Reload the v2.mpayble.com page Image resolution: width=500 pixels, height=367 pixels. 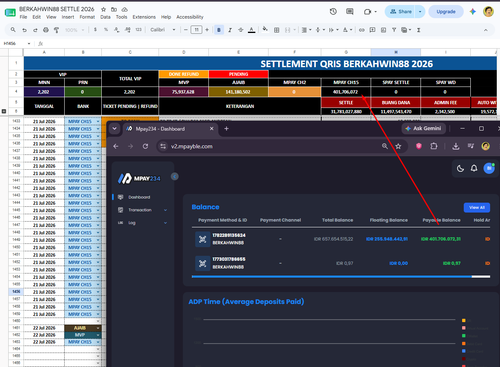(145, 146)
